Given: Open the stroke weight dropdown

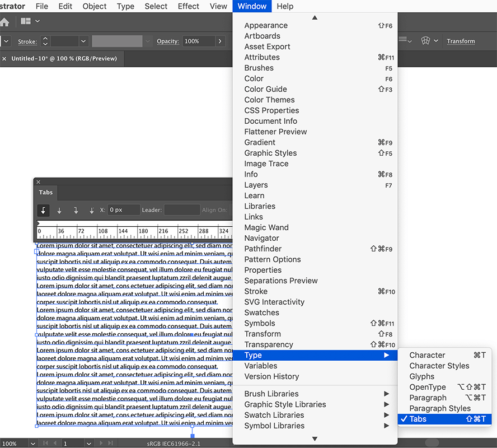Looking at the screenshot, I should 83,41.
